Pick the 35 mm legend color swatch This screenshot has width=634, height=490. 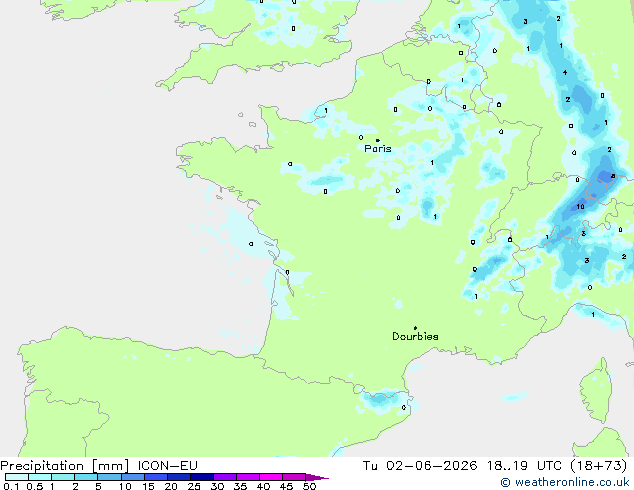click(247, 477)
